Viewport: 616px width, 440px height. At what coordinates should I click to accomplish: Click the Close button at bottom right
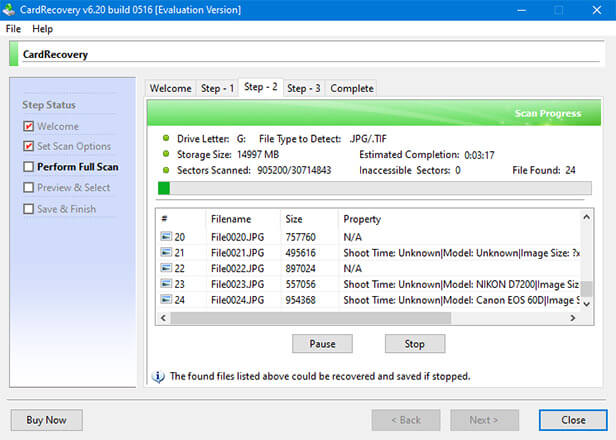tap(573, 420)
